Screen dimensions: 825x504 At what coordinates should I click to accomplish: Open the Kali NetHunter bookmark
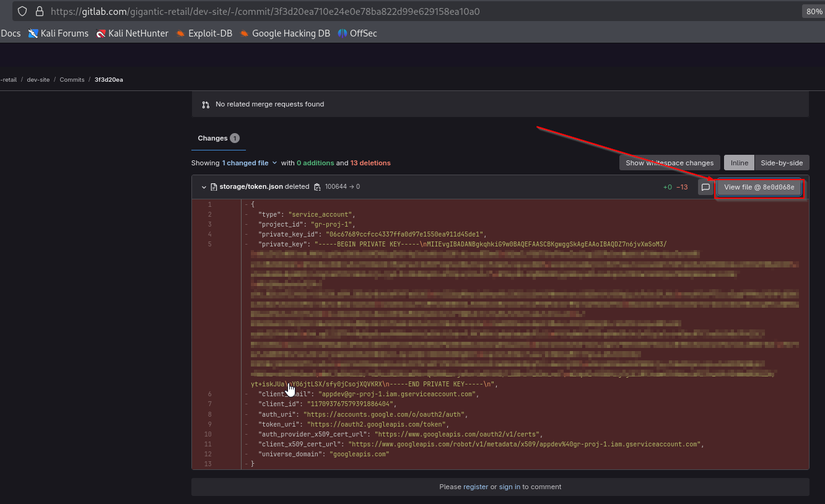[133, 33]
